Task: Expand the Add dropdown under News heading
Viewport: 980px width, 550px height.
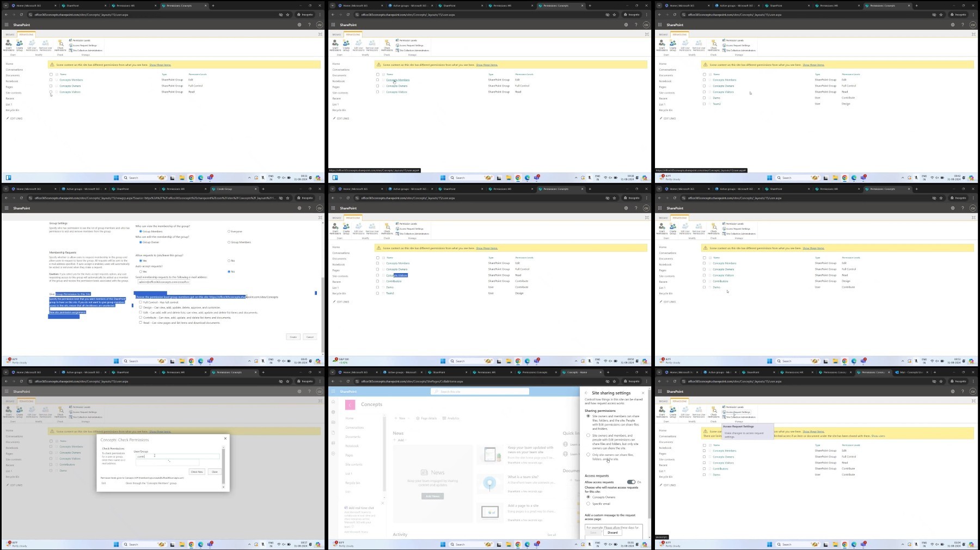Action: click(400, 440)
